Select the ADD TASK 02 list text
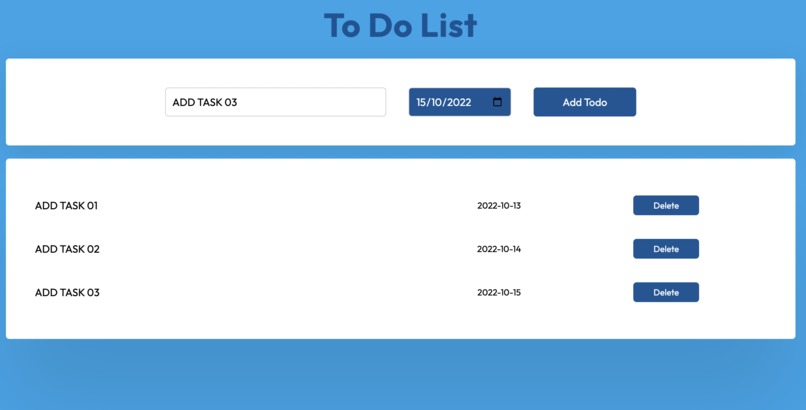The width and height of the screenshot is (806, 410). [67, 249]
